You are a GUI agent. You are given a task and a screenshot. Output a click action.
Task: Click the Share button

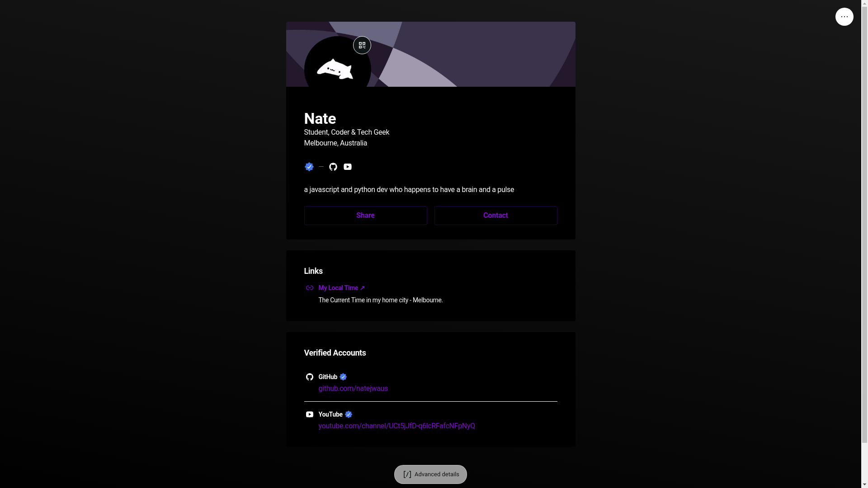365,216
